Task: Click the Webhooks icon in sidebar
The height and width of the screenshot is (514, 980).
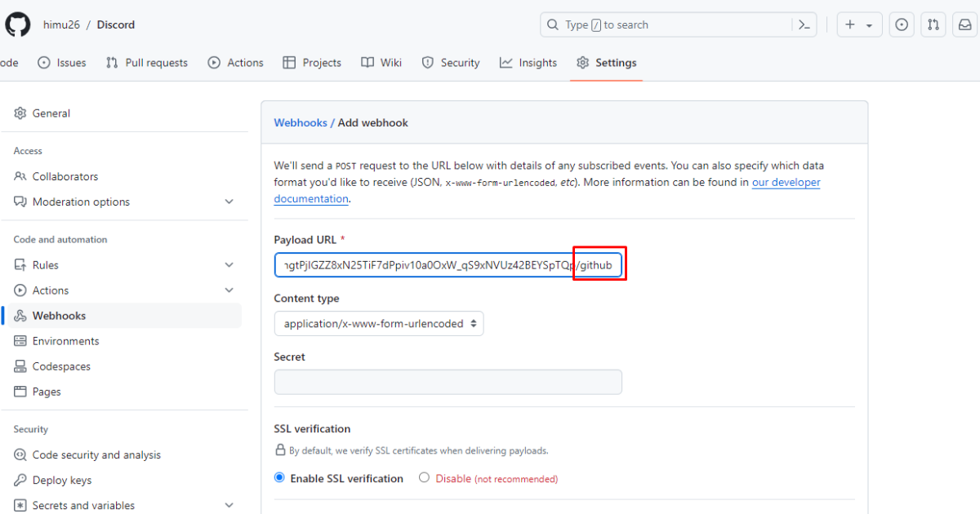Action: (20, 316)
